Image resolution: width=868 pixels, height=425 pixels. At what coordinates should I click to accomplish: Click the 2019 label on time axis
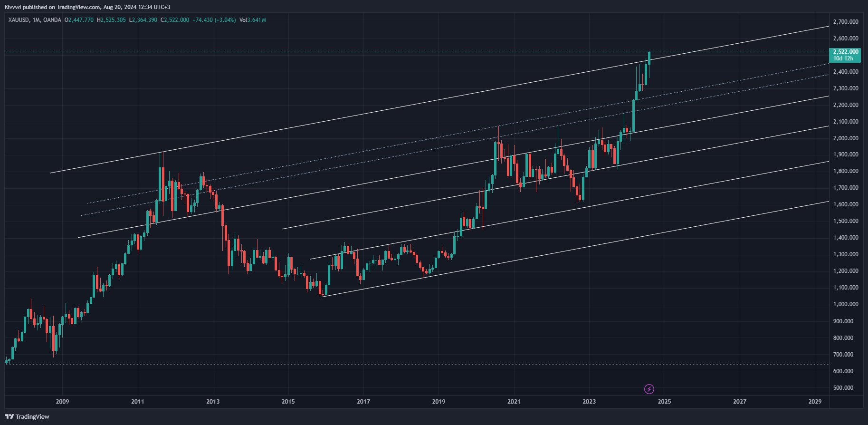(x=439, y=402)
